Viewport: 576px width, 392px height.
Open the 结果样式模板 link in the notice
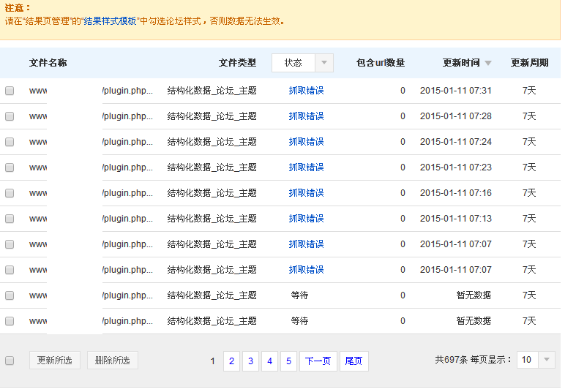(x=110, y=21)
